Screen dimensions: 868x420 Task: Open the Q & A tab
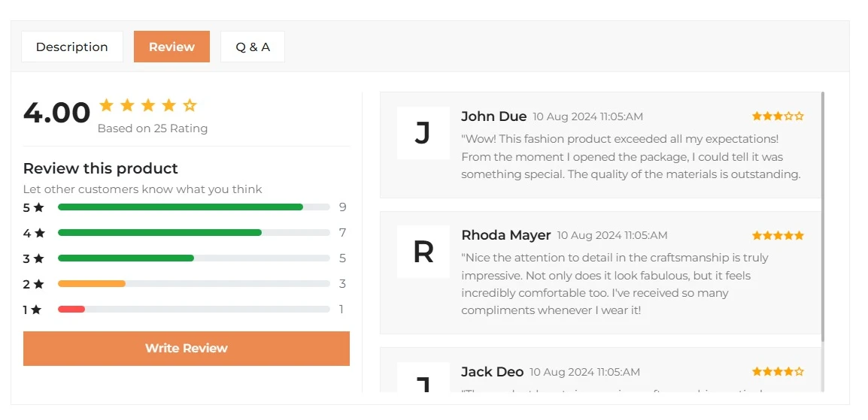click(x=253, y=47)
